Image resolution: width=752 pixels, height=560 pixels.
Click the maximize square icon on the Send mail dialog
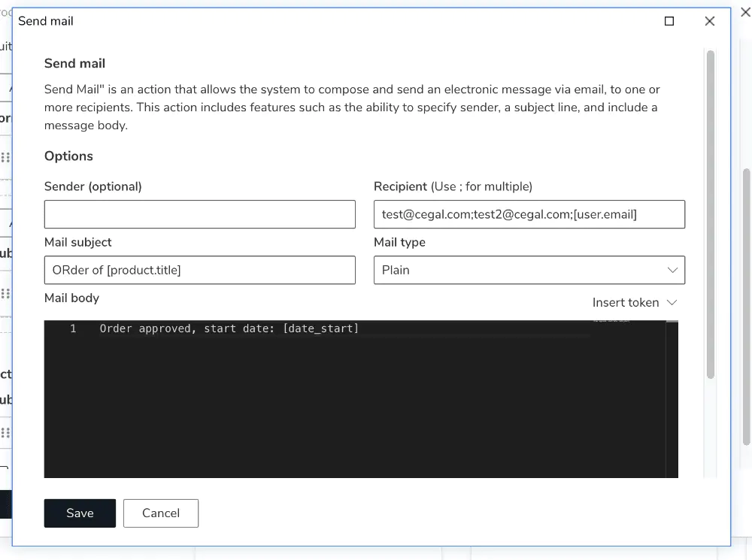(x=669, y=21)
